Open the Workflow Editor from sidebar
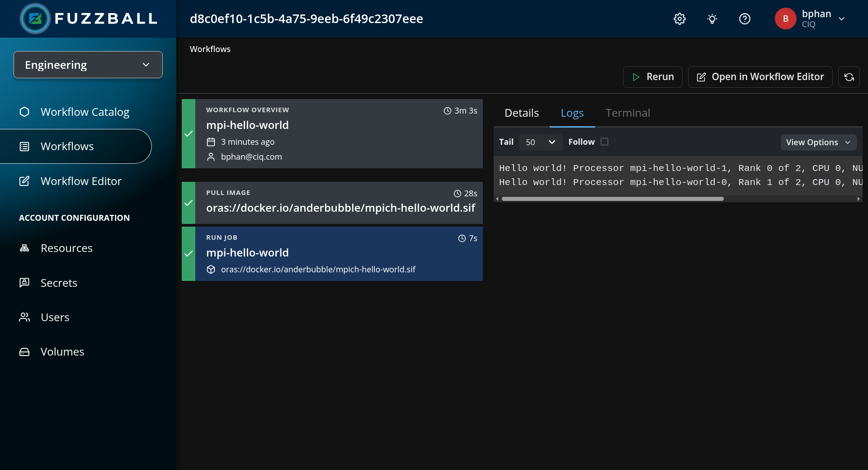 (x=81, y=181)
